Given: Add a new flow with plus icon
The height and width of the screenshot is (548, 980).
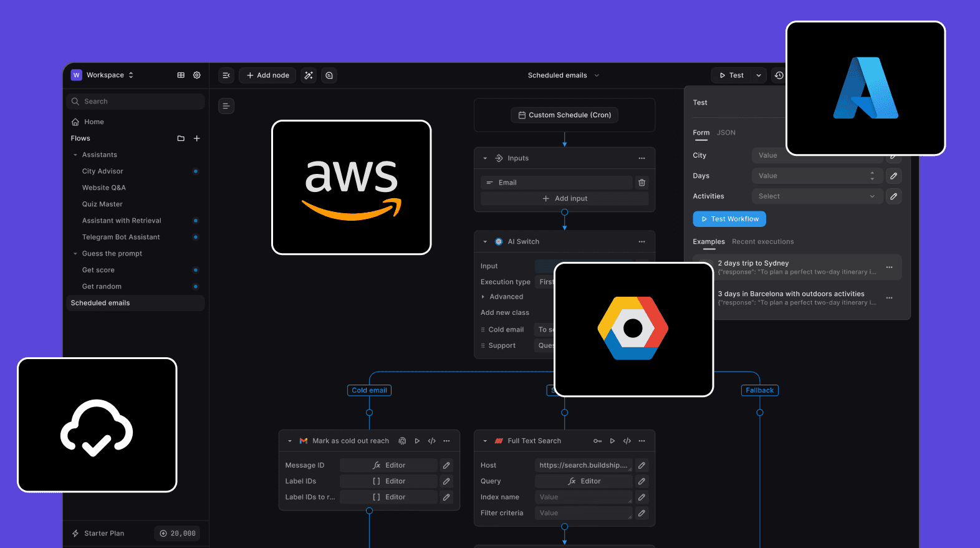Looking at the screenshot, I should [x=197, y=138].
